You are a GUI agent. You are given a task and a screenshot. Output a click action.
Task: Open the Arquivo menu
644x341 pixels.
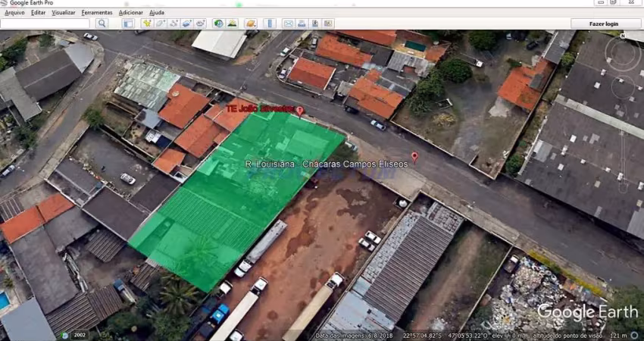tap(14, 13)
